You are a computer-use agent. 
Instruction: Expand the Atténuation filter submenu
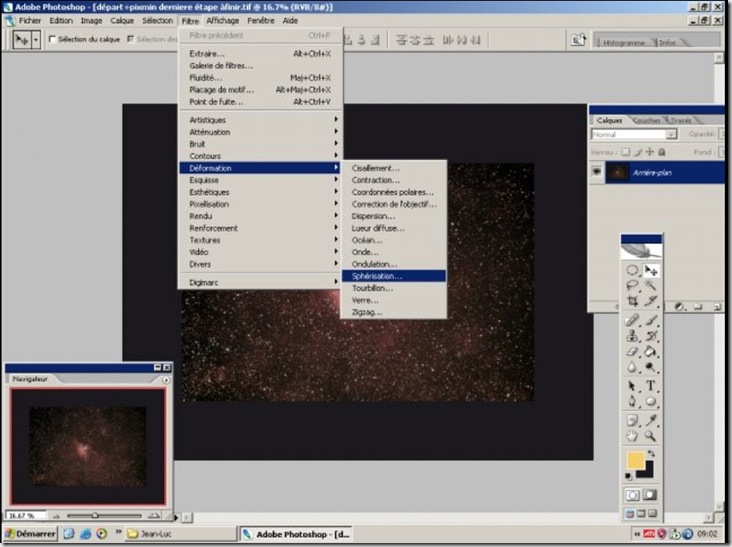click(260, 132)
